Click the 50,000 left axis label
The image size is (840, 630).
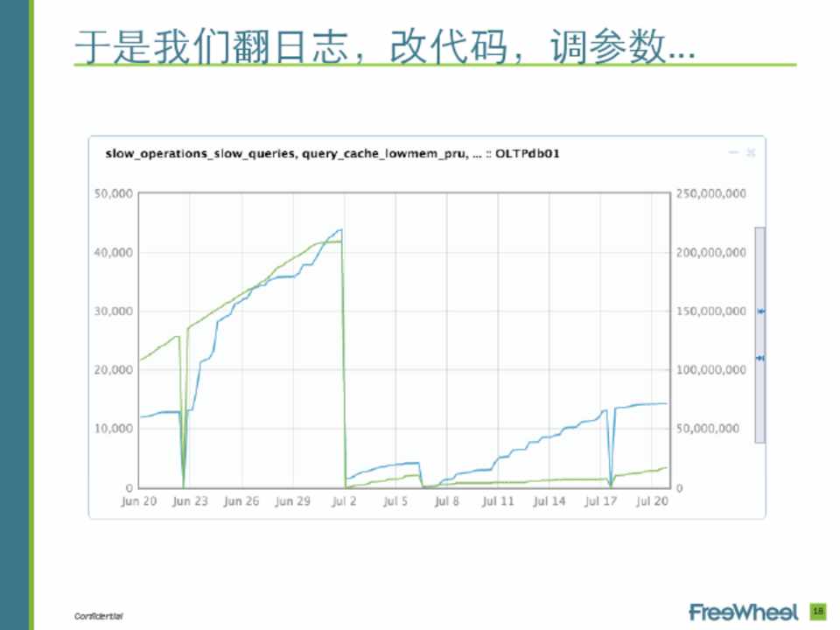pos(112,193)
